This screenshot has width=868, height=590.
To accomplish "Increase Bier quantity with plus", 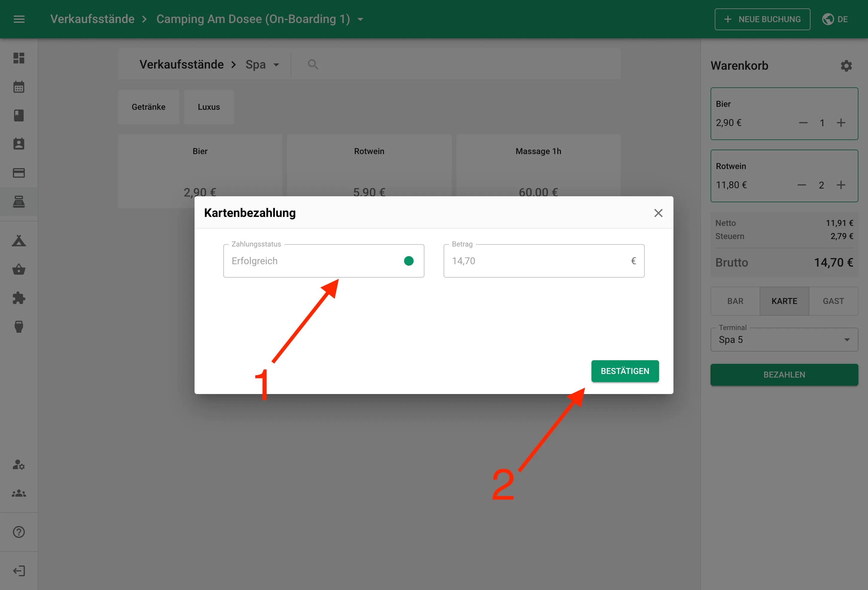I will coord(841,123).
